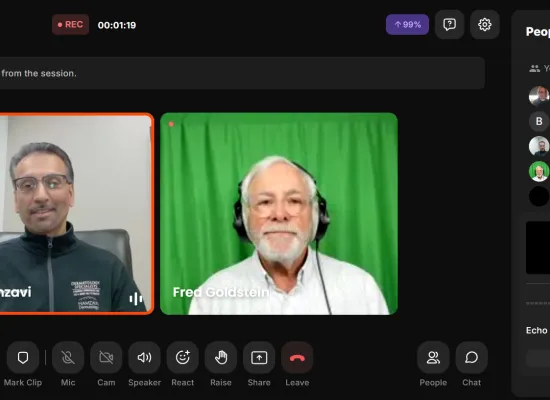Click the black circle participant avatar
Screen dimensions: 550x400
(539, 196)
